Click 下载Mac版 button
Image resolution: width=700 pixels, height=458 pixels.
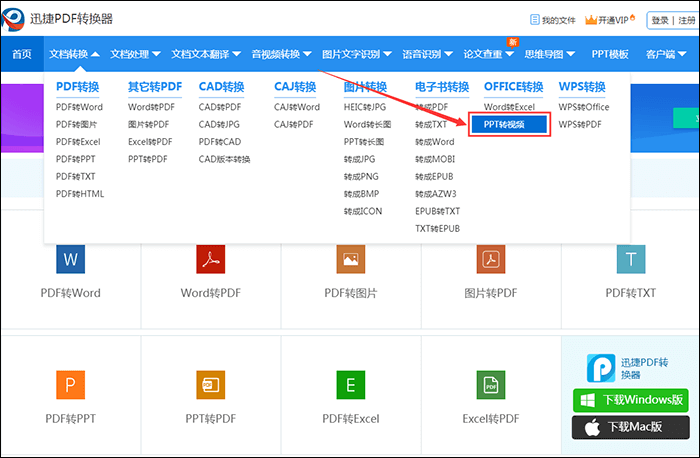click(x=631, y=427)
